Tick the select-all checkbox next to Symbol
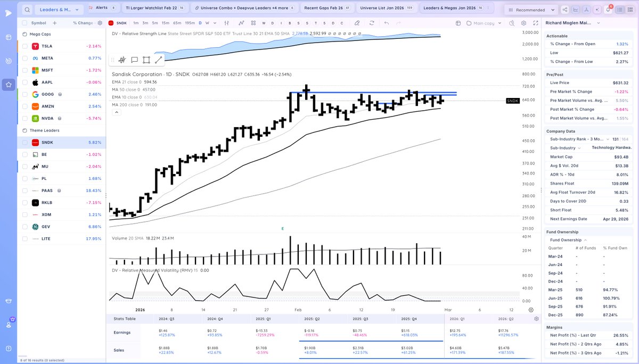 click(x=25, y=23)
